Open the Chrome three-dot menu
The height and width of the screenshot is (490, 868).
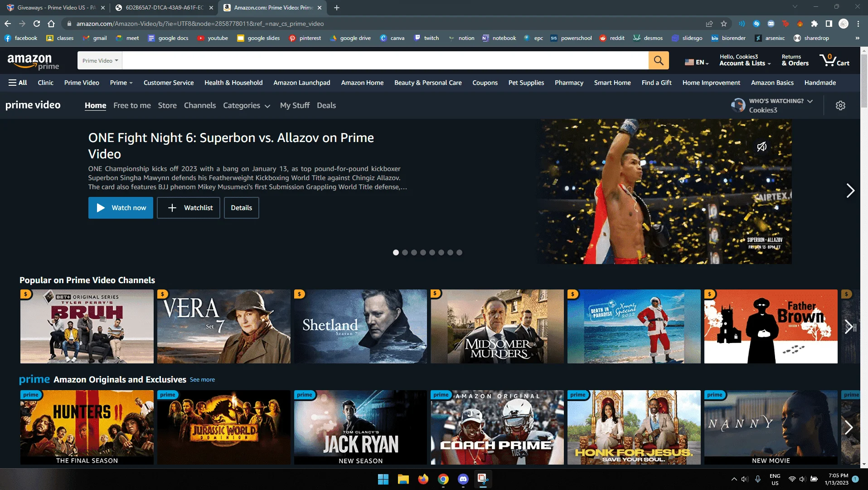(858, 24)
